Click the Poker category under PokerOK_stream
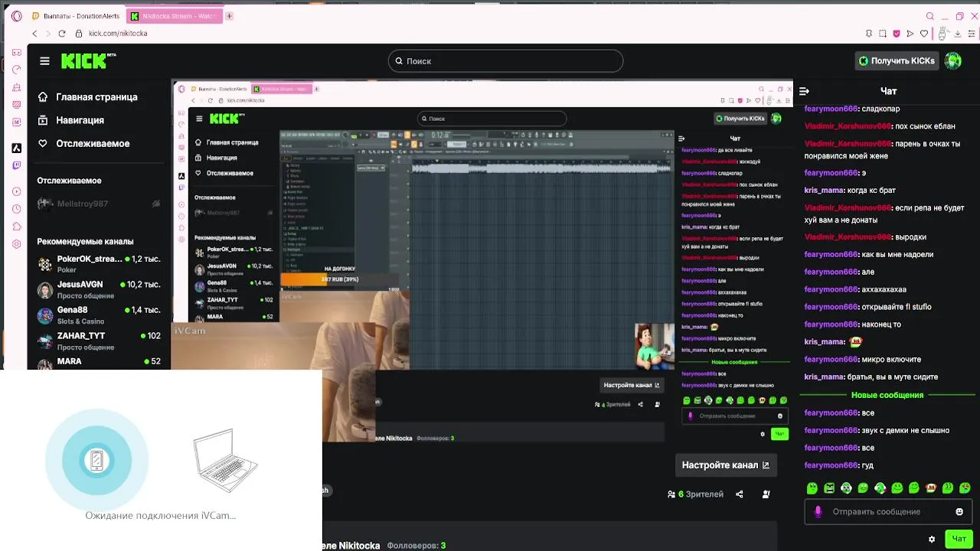The width and height of the screenshot is (980, 551). tap(67, 270)
